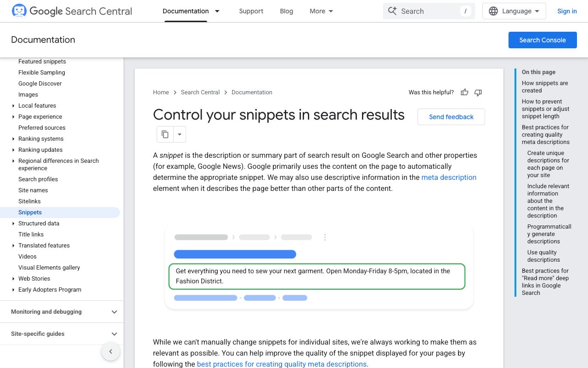This screenshot has width=588, height=368.
Task: Open Featured snippets in the sidebar
Action: [42, 62]
